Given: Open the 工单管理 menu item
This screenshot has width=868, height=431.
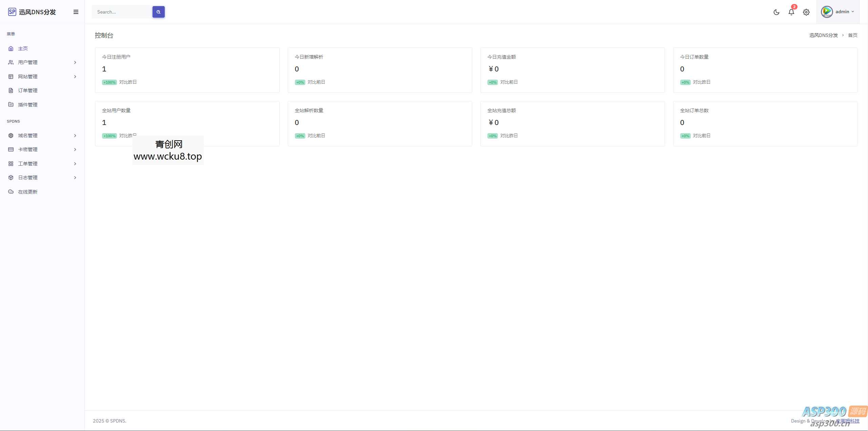Looking at the screenshot, I should click(x=28, y=164).
